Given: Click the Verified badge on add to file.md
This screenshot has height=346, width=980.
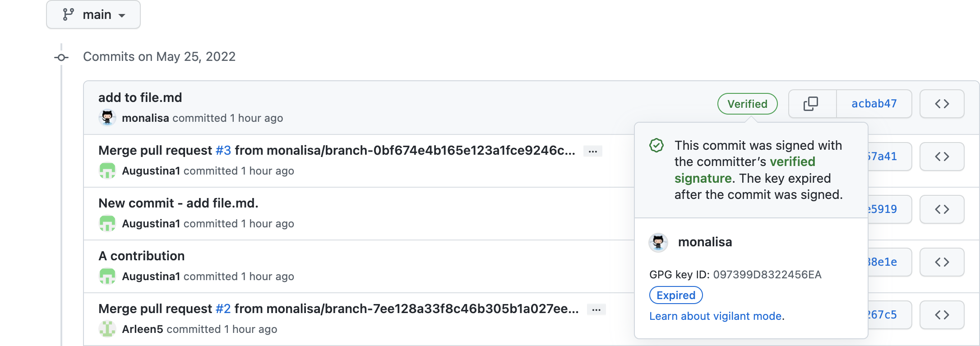Looking at the screenshot, I should click(747, 104).
